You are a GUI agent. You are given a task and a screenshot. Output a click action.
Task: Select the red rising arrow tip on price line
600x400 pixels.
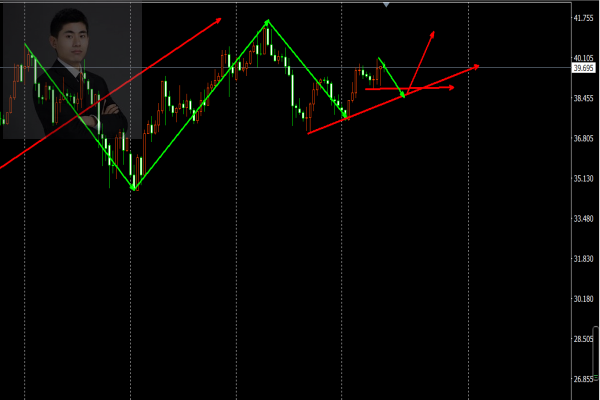coord(476,67)
